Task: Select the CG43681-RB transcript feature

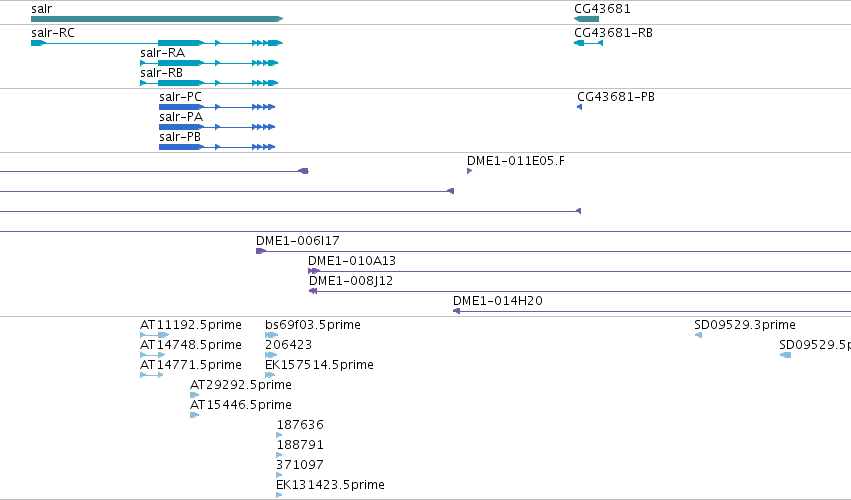Action: coord(588,43)
